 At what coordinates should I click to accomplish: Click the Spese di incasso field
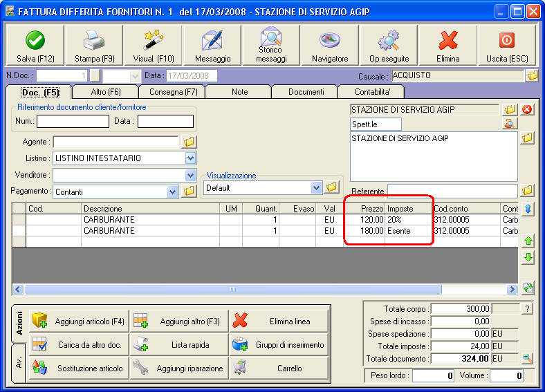461,321
